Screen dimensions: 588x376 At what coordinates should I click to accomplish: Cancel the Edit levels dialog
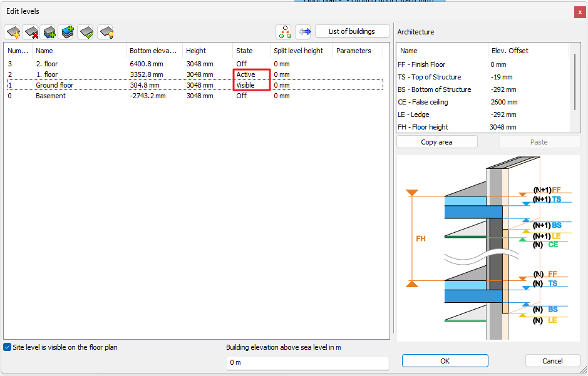tap(552, 361)
